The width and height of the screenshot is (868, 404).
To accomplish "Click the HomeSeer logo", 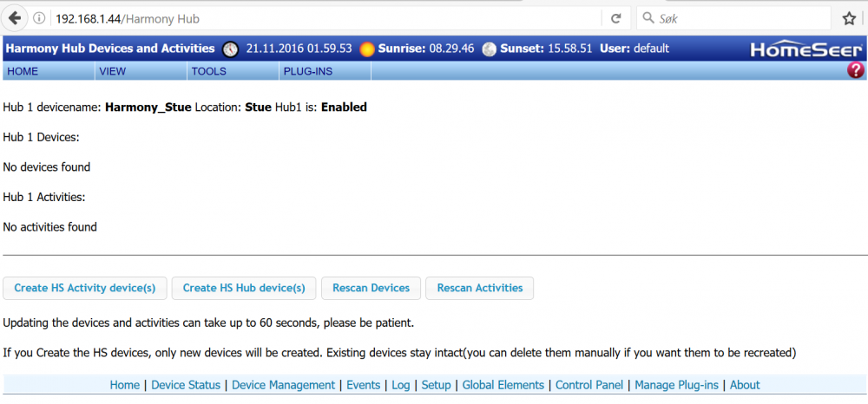I will point(806,49).
